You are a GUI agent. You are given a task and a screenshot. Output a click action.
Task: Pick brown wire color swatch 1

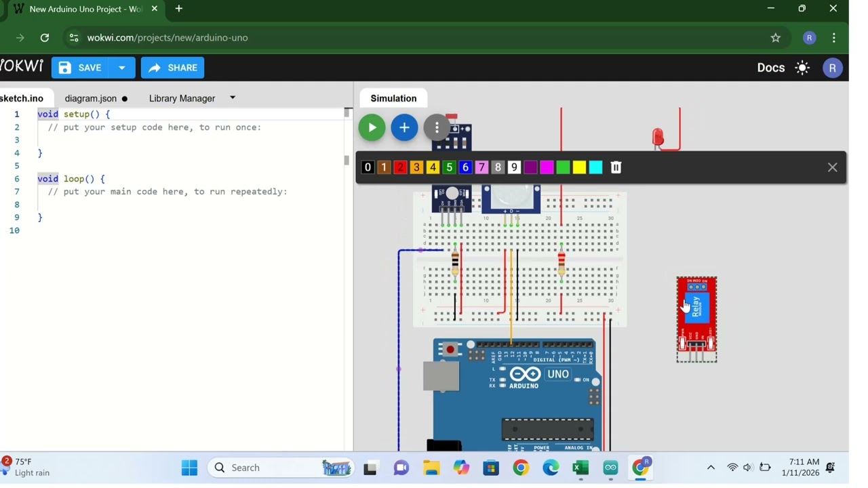[x=384, y=167]
